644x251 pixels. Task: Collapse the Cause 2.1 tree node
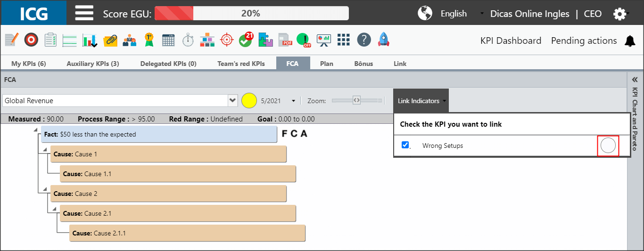tap(54, 209)
